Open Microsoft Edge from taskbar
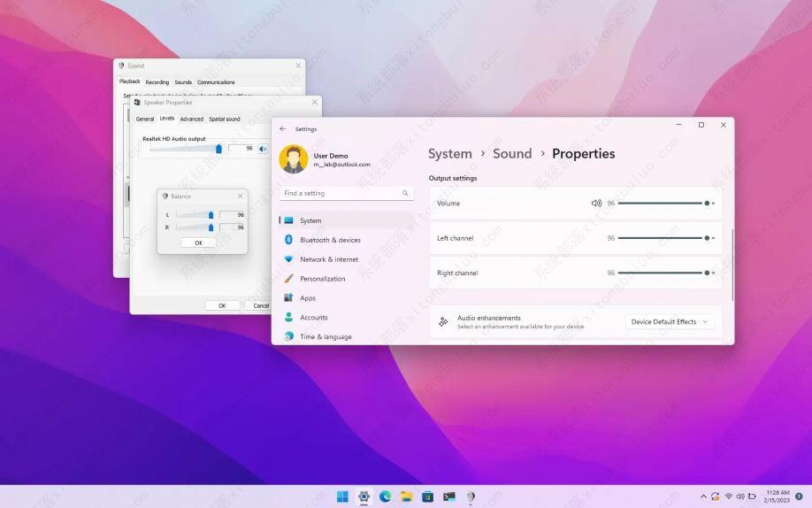Viewport: 812px width, 508px height. coord(385,496)
